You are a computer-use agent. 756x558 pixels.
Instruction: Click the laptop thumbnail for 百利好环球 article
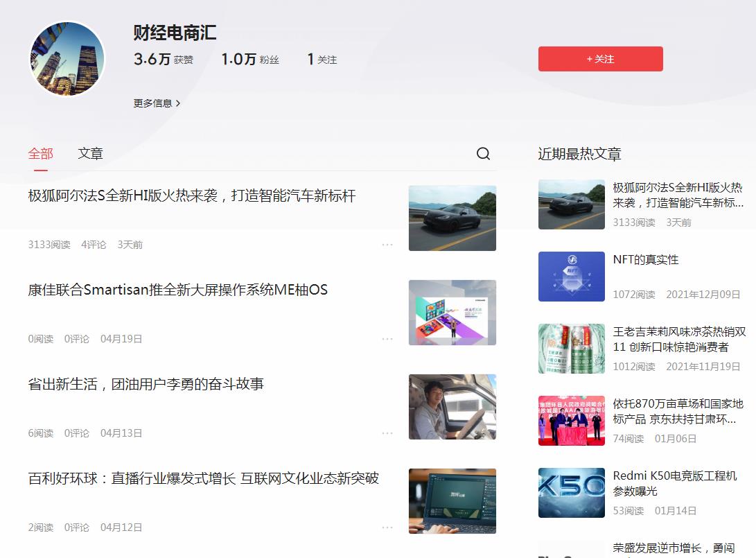(452, 501)
